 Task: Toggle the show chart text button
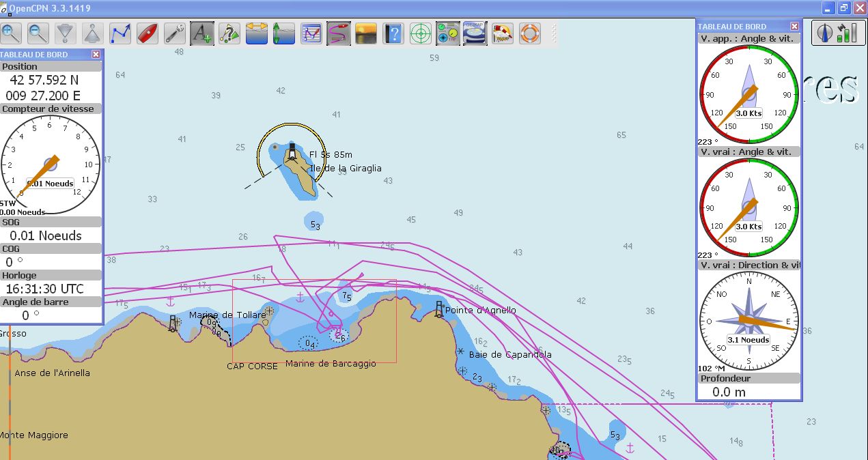coord(202,33)
